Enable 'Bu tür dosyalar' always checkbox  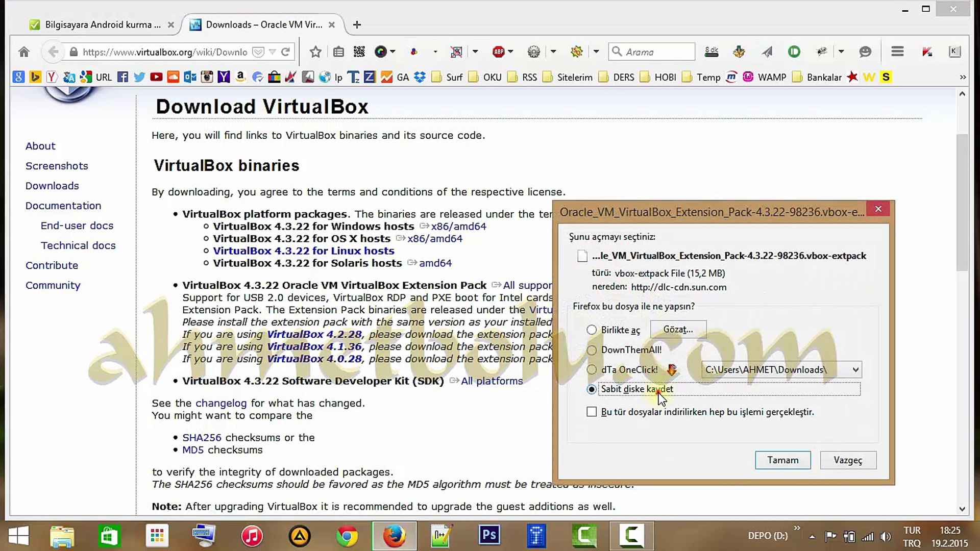(x=592, y=412)
